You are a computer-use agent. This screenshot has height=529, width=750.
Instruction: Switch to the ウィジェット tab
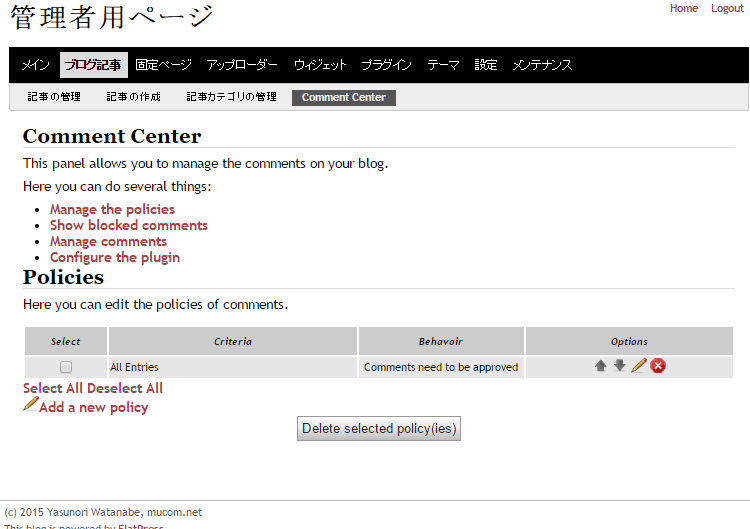(320, 65)
